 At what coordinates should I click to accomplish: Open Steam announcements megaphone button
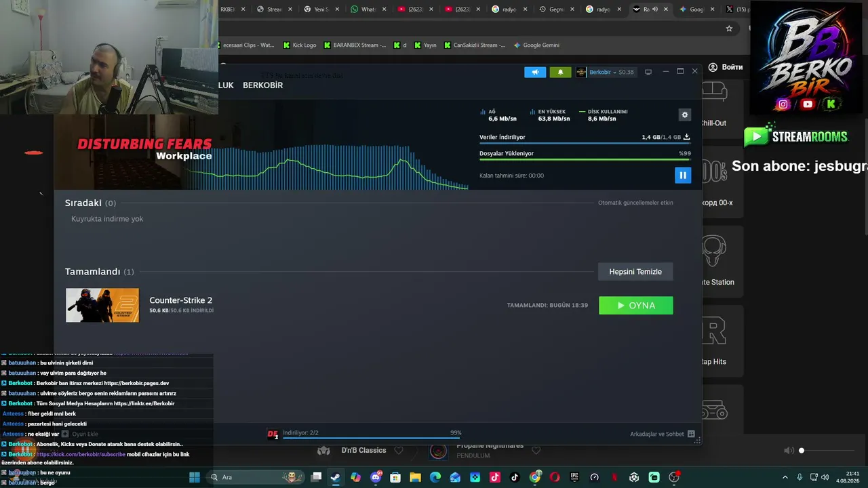tap(535, 72)
